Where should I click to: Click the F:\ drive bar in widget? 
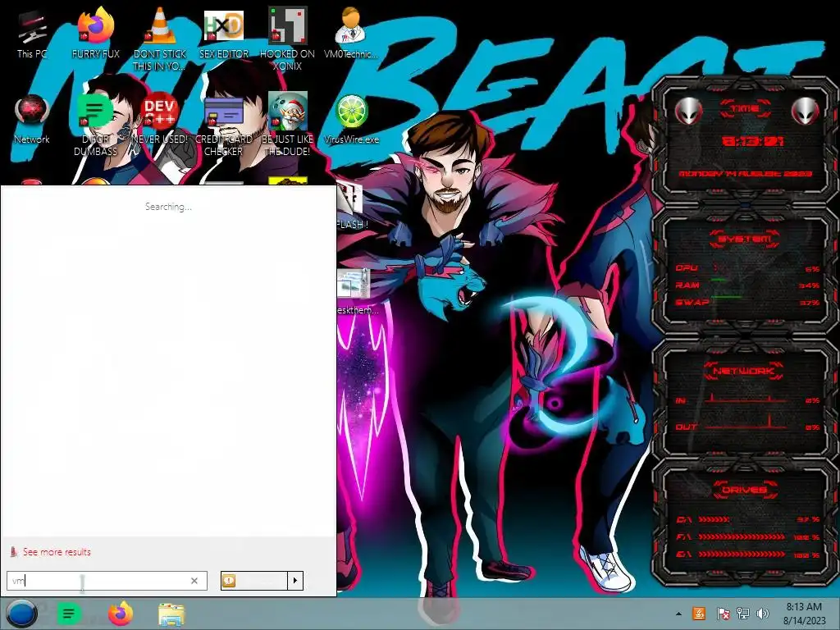pyautogui.click(x=742, y=536)
